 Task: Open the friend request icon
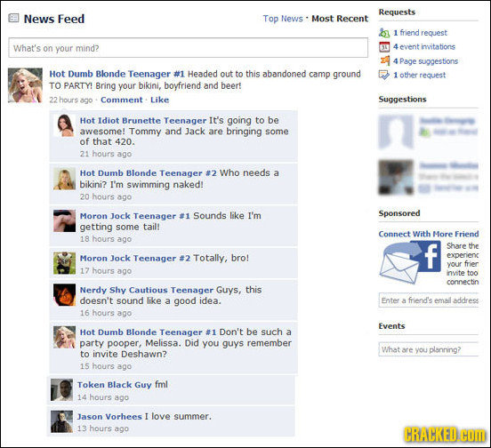(384, 33)
